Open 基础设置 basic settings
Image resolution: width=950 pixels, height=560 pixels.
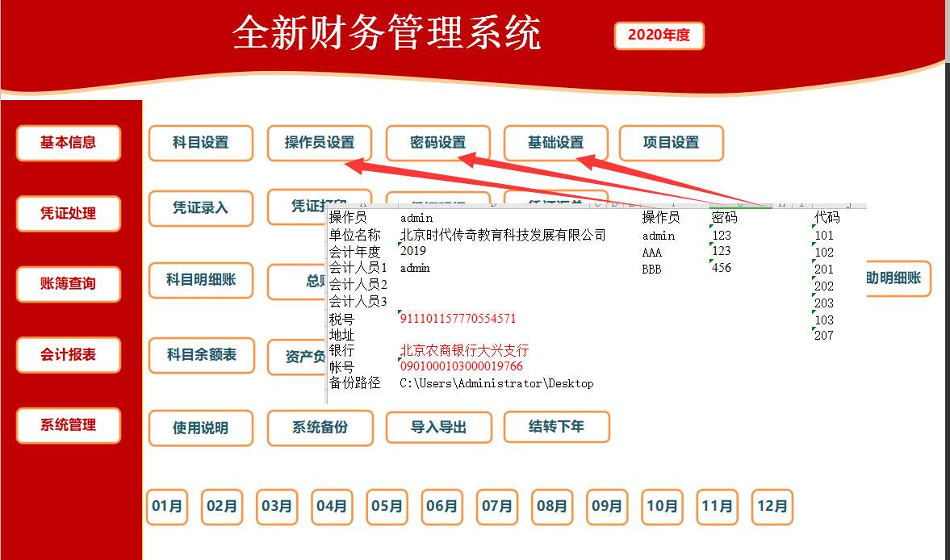pyautogui.click(x=555, y=143)
